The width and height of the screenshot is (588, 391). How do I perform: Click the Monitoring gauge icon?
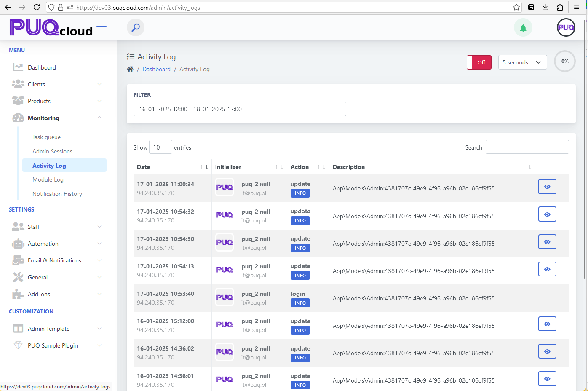[x=18, y=118]
